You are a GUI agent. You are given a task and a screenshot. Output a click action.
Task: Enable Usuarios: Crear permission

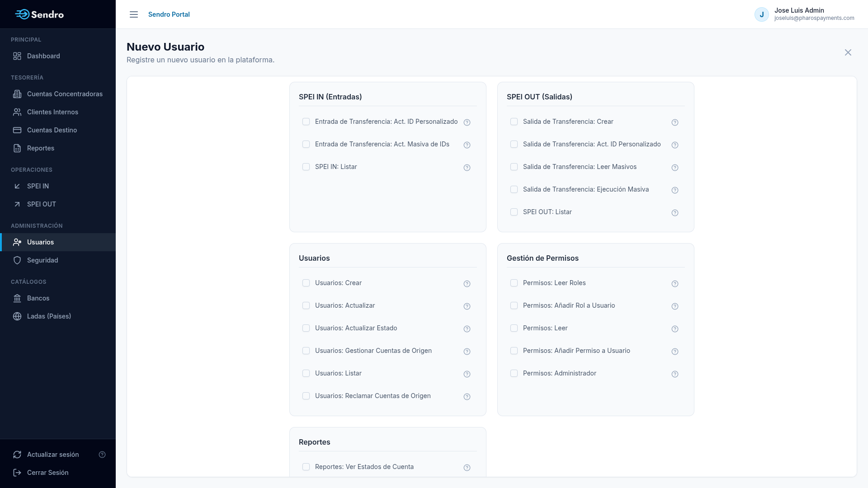(306, 283)
